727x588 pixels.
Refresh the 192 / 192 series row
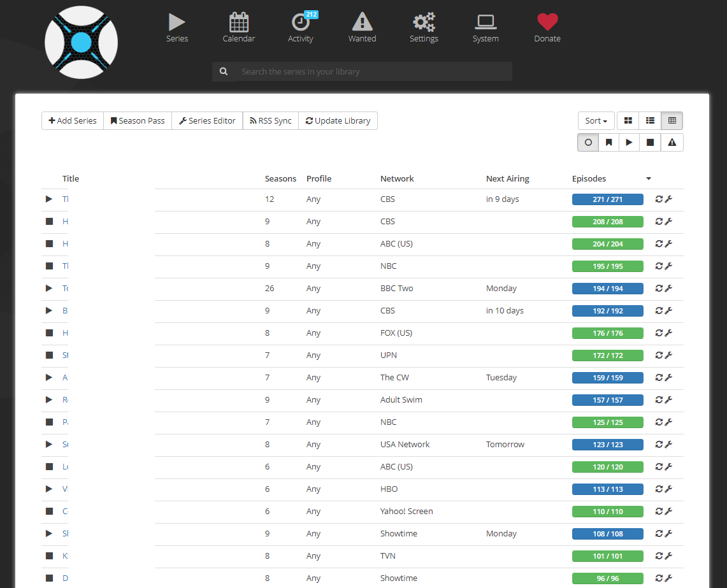659,310
